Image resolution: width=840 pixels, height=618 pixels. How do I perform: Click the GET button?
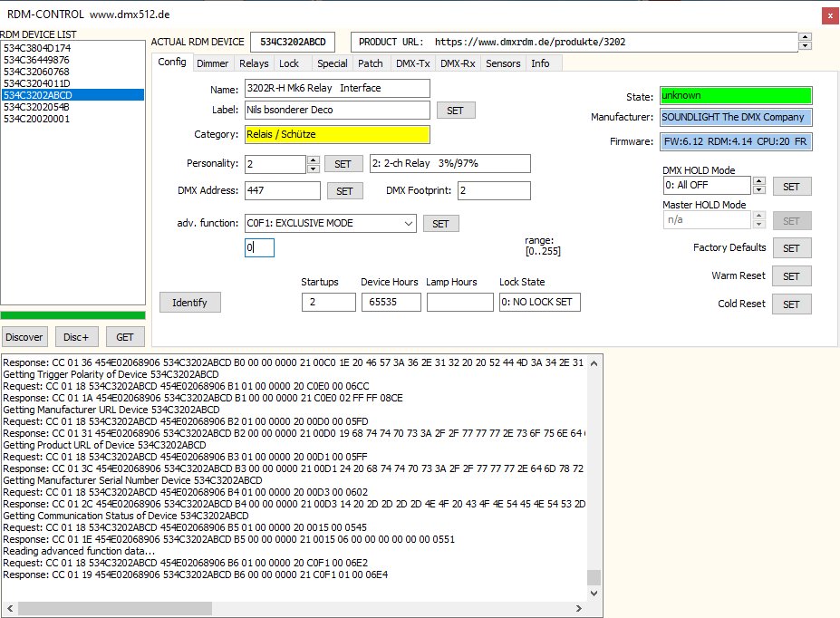125,337
